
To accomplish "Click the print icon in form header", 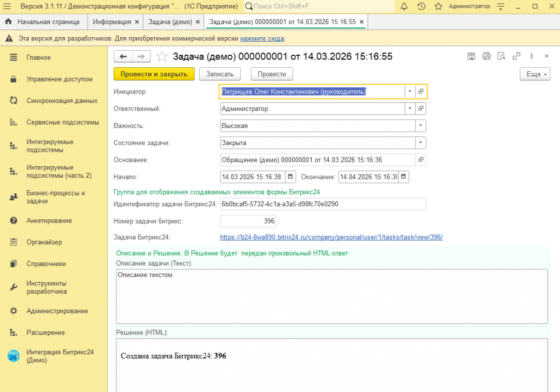I will [486, 56].
